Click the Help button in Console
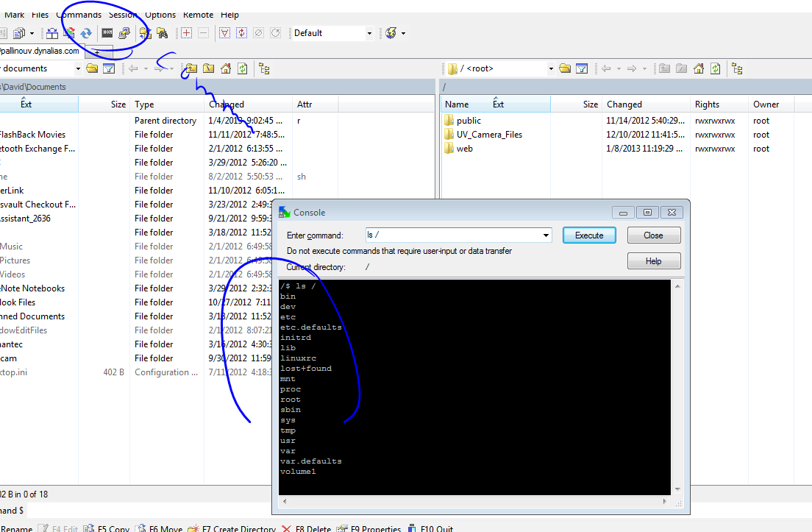Viewport: 812px width, 532px height. click(x=653, y=261)
